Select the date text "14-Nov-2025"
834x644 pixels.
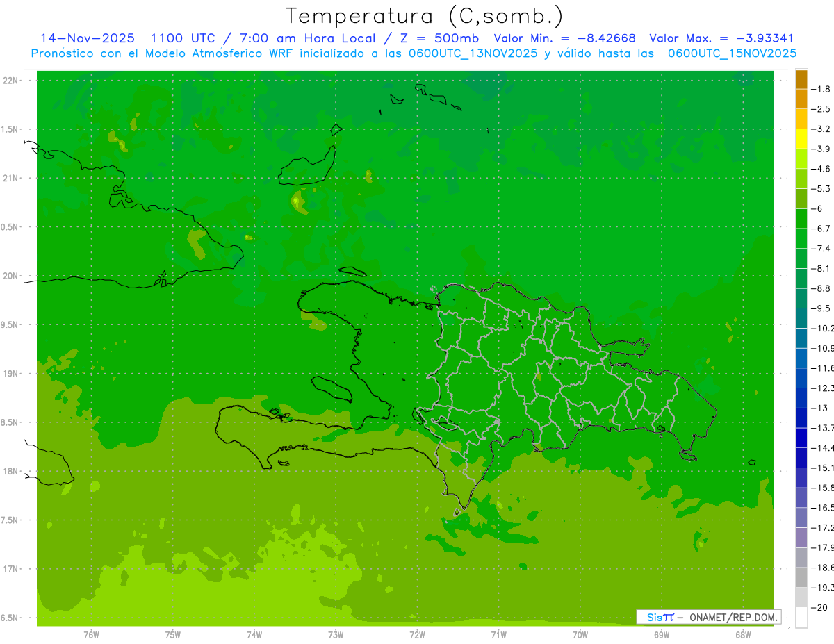(88, 38)
